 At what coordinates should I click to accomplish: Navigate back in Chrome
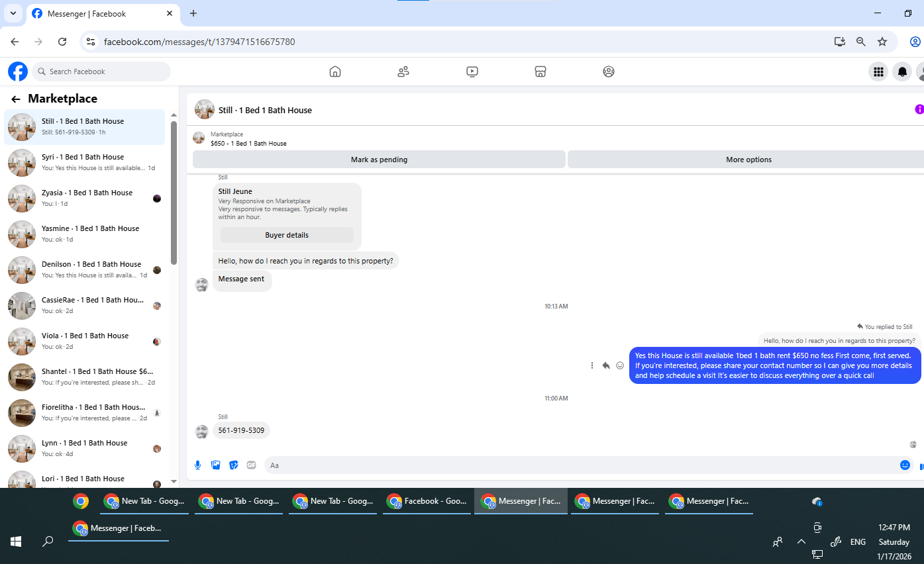point(15,42)
